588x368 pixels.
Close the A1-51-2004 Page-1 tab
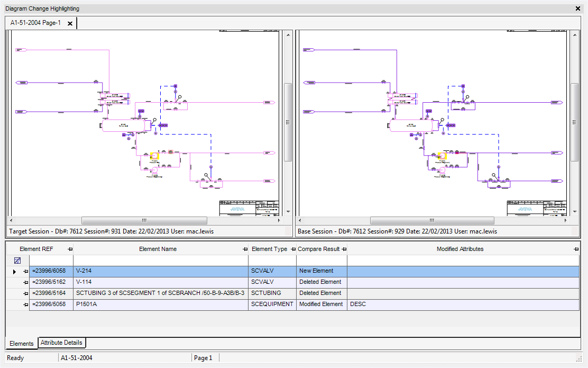[x=70, y=23]
